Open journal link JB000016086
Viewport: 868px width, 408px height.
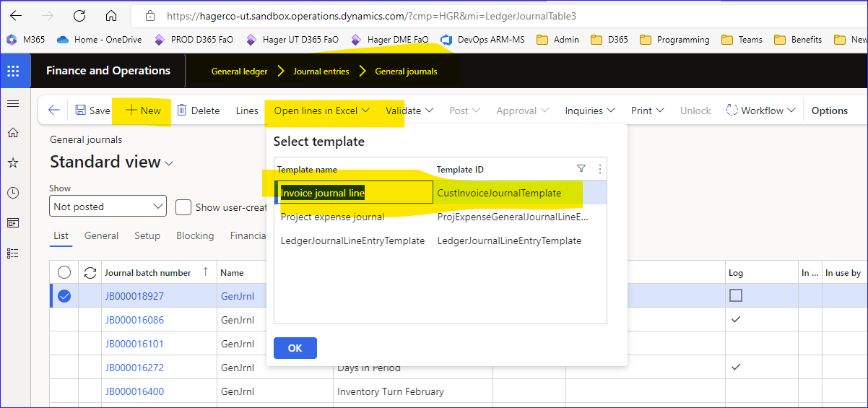tap(134, 320)
